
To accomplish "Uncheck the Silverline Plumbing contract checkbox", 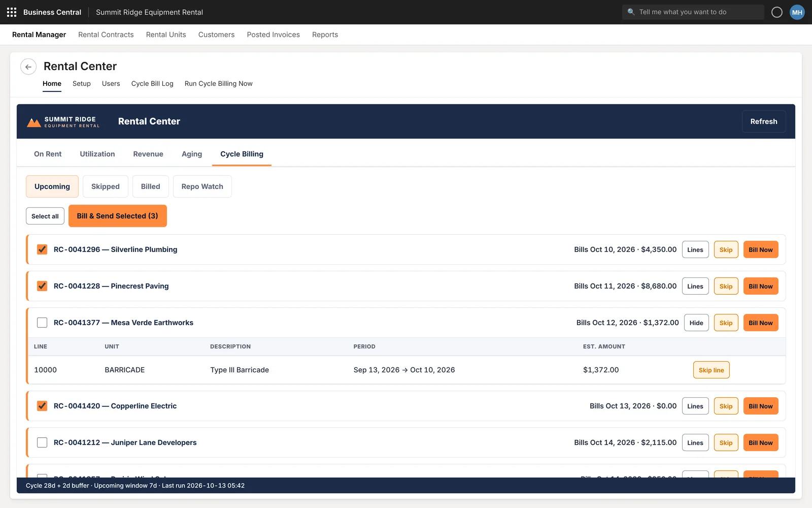I will click(x=42, y=249).
